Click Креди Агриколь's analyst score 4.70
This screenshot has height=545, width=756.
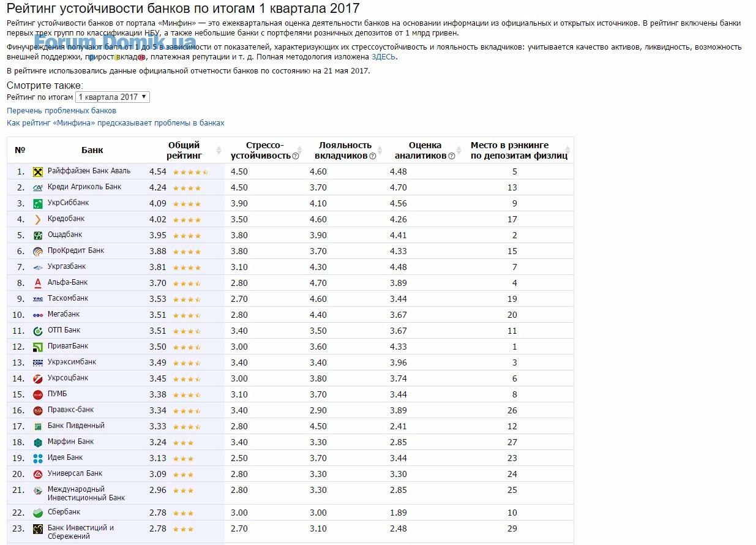coord(399,187)
